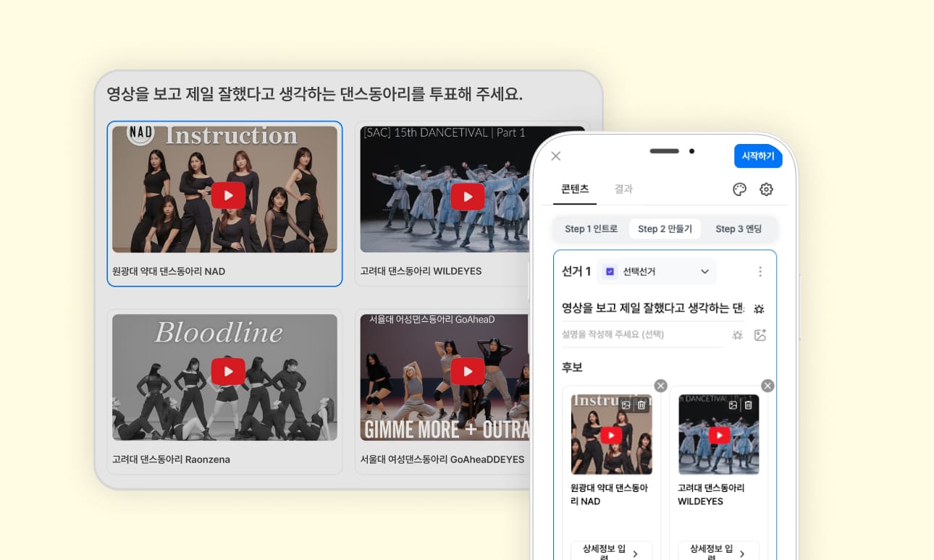Play the WILDEYES DANCETIVAL video in poll

pos(467,196)
